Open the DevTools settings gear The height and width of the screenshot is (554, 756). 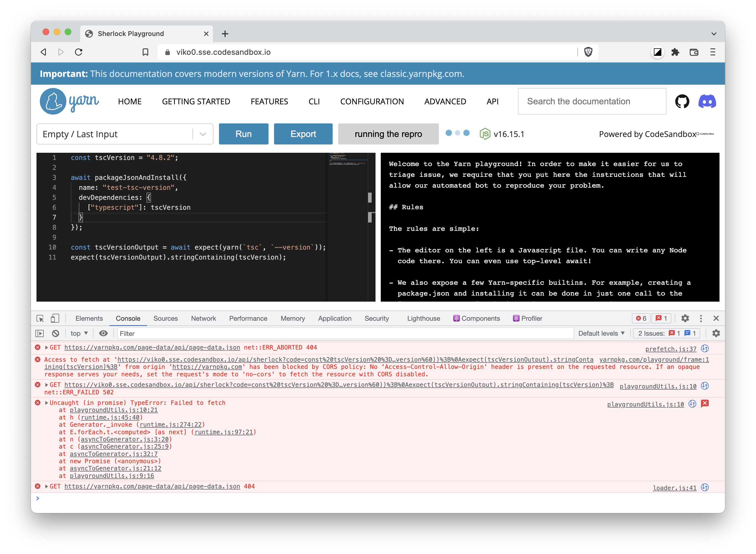coord(685,318)
